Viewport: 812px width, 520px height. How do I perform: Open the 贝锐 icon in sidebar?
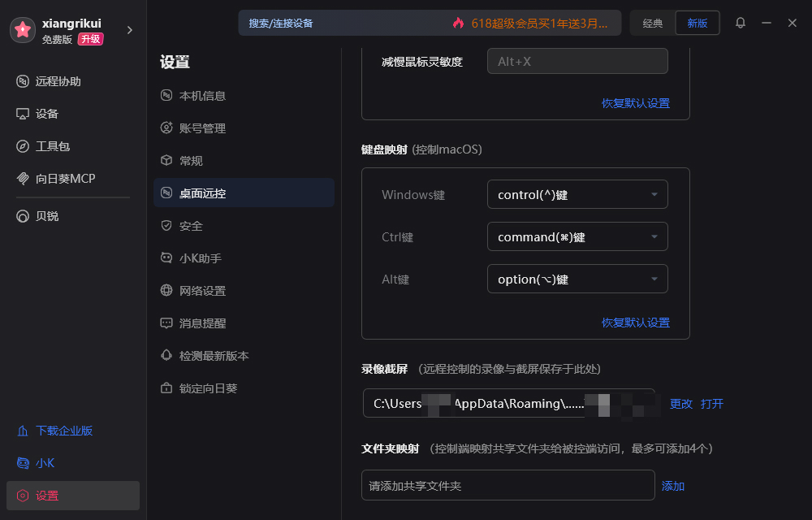(22, 216)
